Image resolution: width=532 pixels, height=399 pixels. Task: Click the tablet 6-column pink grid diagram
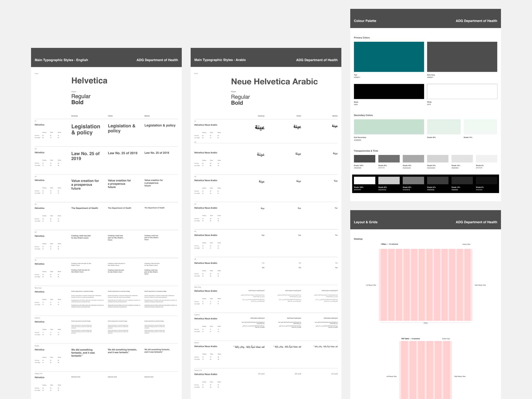pos(425,370)
